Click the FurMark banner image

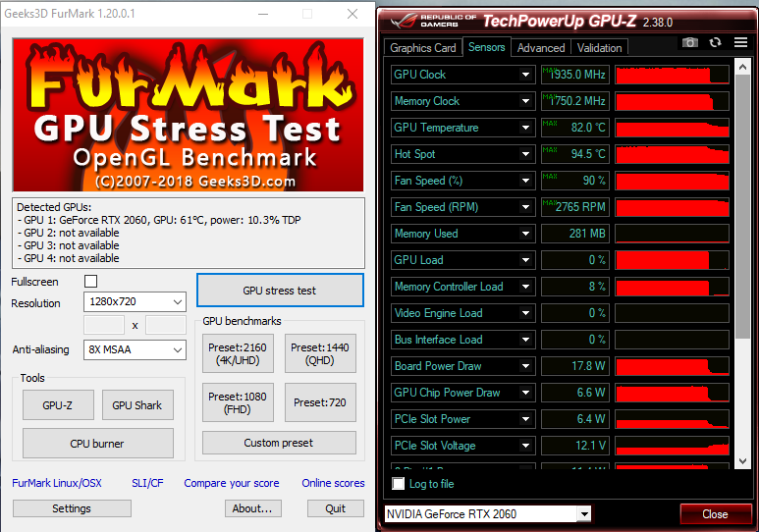point(188,115)
